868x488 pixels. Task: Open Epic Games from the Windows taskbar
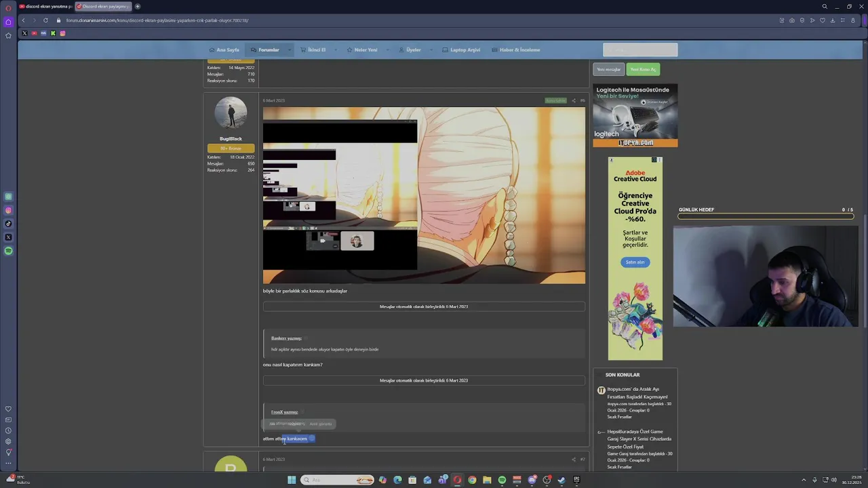576,480
